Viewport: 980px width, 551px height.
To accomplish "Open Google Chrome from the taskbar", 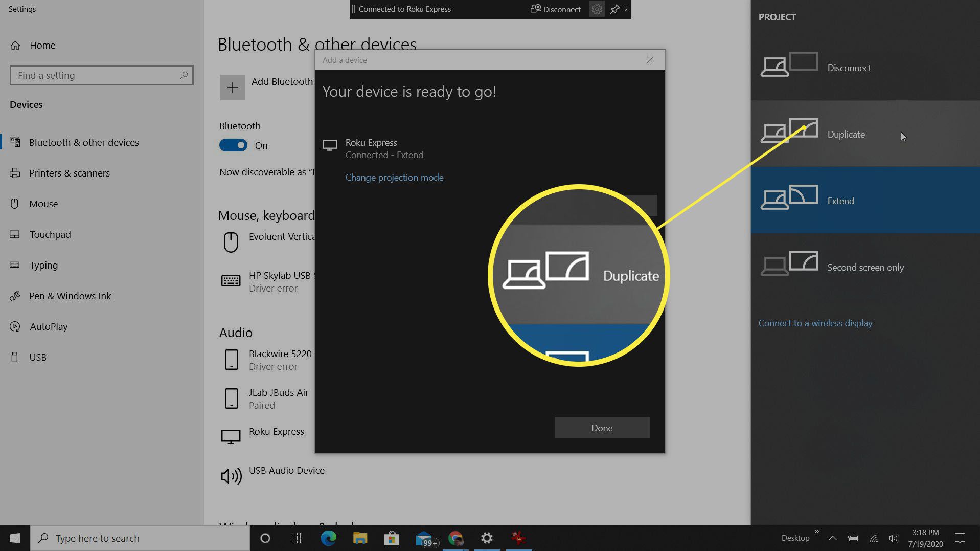I will point(455,538).
